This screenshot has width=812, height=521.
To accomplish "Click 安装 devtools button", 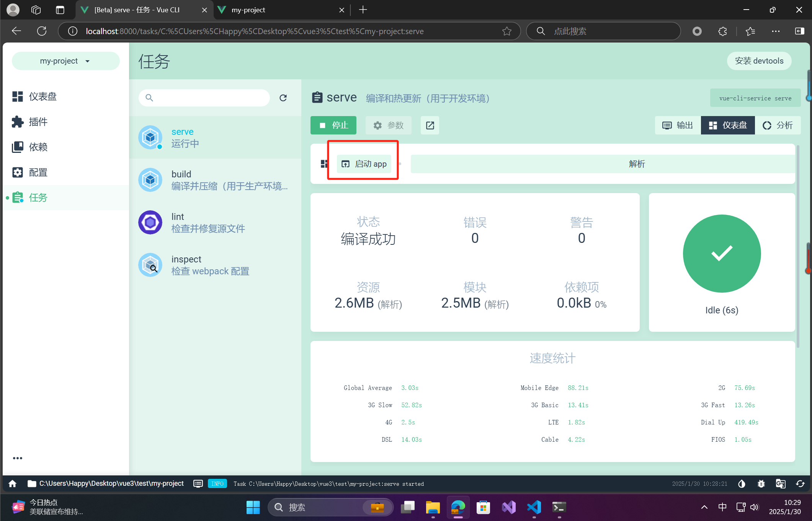I will [759, 61].
